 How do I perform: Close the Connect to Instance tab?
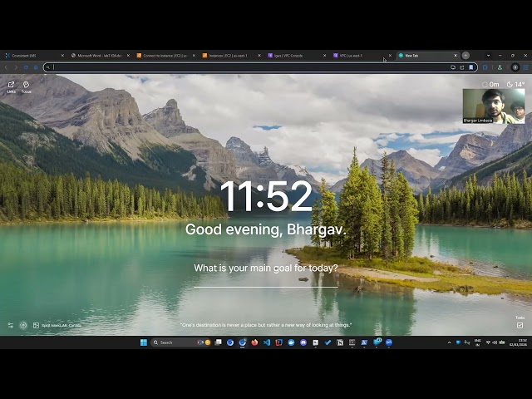(x=194, y=56)
